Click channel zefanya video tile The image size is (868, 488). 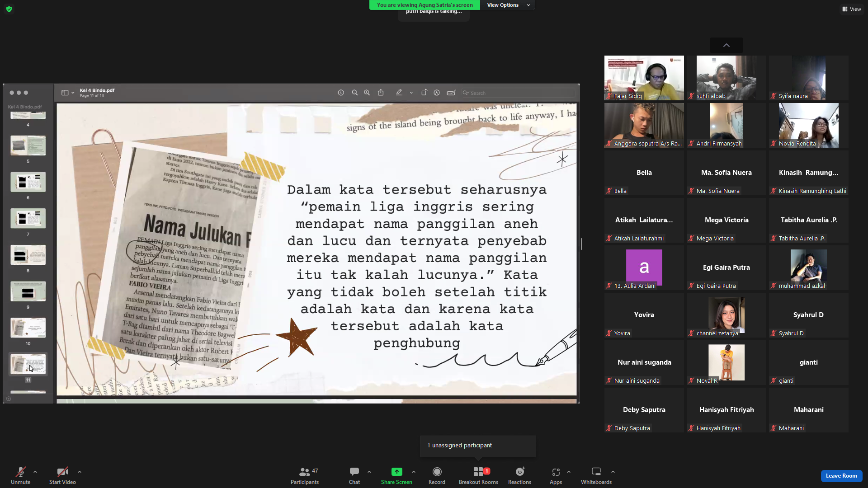(726, 315)
